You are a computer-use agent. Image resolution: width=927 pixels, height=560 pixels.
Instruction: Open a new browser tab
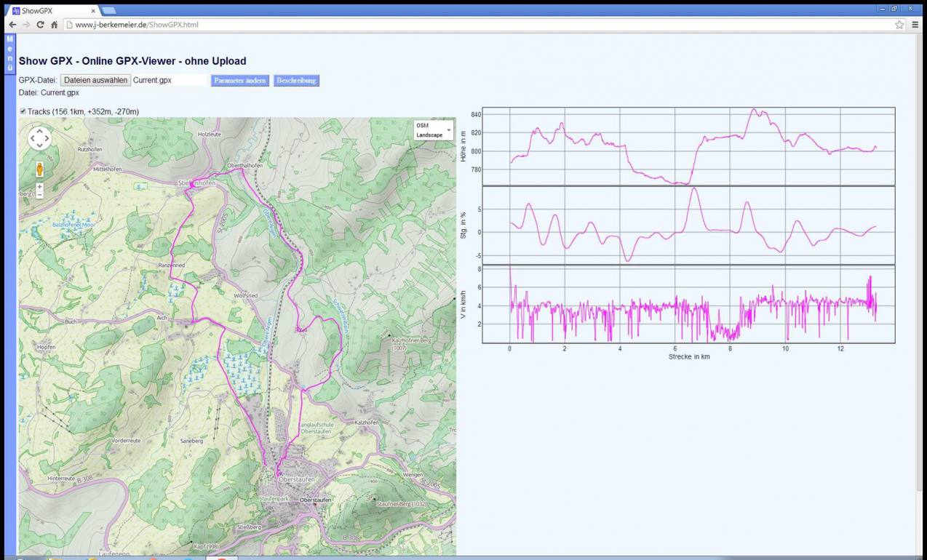pyautogui.click(x=108, y=11)
